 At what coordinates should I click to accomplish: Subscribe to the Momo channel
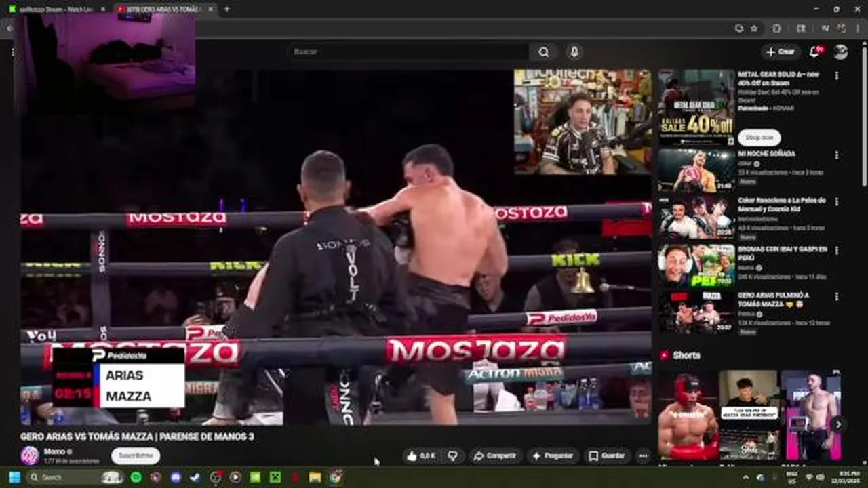pyautogui.click(x=136, y=456)
